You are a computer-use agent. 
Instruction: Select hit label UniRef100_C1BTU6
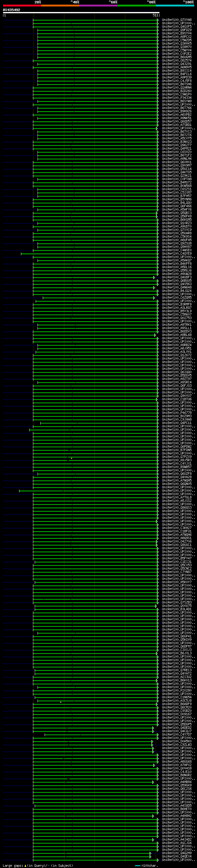click(x=177, y=399)
